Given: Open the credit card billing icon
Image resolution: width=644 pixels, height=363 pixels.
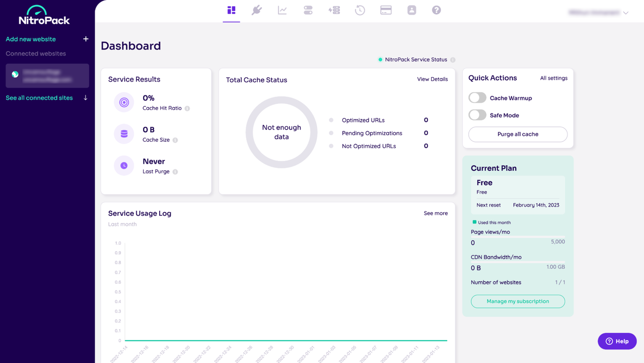Looking at the screenshot, I should (386, 10).
